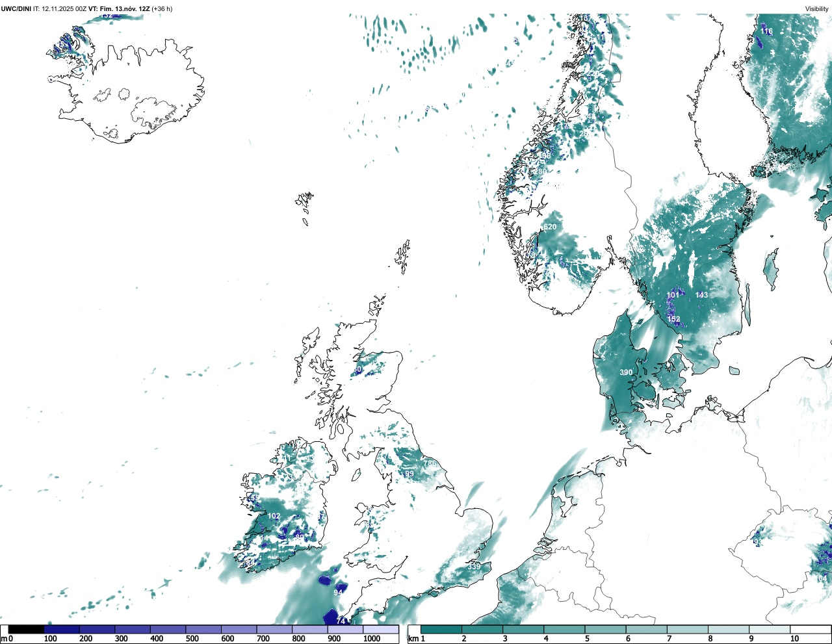This screenshot has width=832, height=644.
Task: Select the 100–200 m legend swatch
Action: (x=62, y=629)
